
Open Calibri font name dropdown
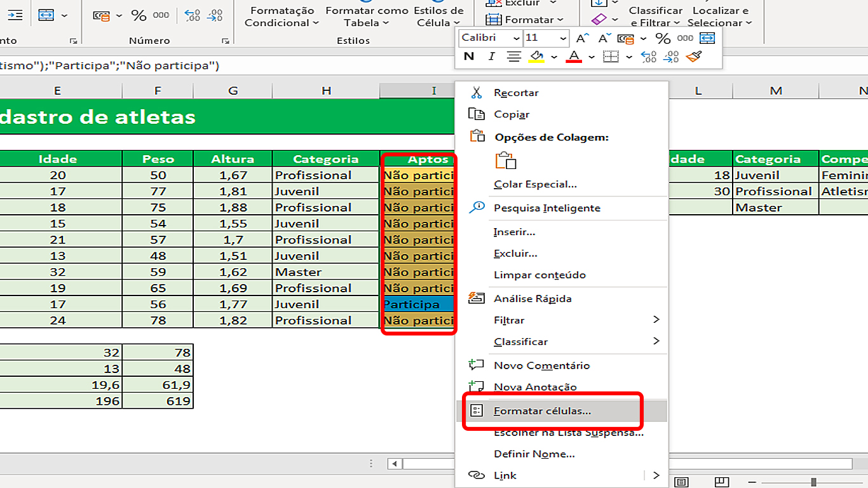click(515, 38)
